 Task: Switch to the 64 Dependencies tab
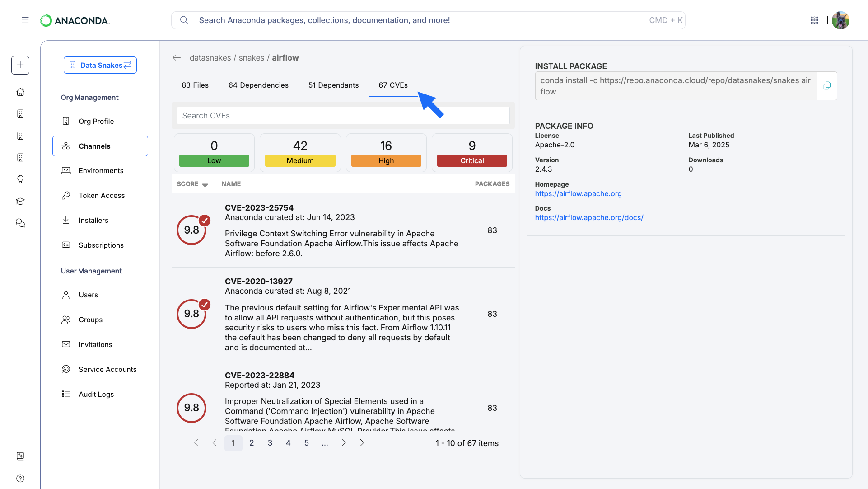tap(259, 85)
